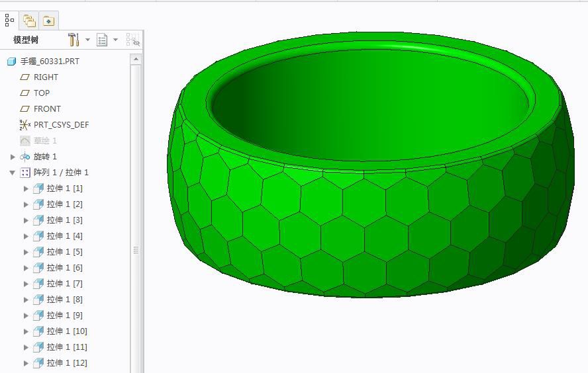This screenshot has height=373, width=588.
Task: Select the 手镯_60331.PRT root node
Action: coord(50,61)
